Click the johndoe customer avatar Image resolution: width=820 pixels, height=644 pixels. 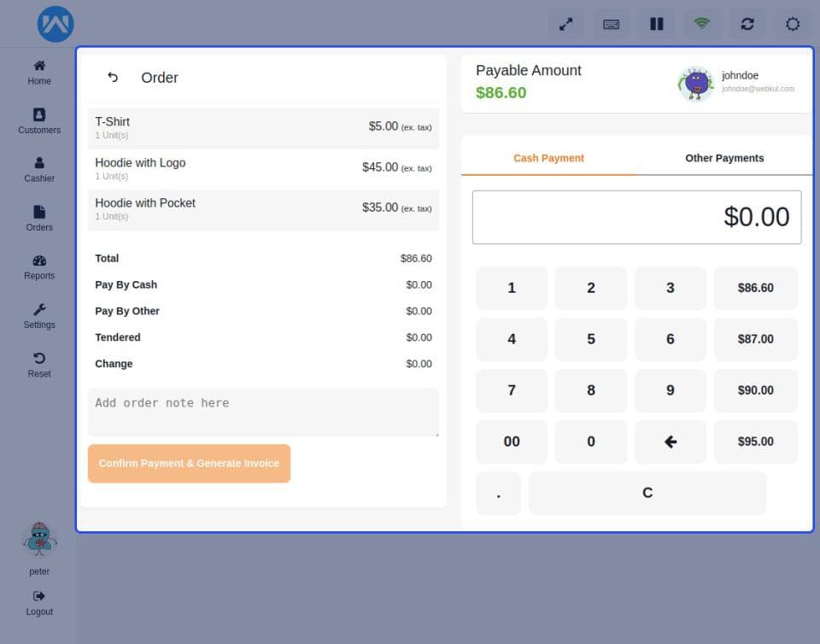pyautogui.click(x=695, y=84)
